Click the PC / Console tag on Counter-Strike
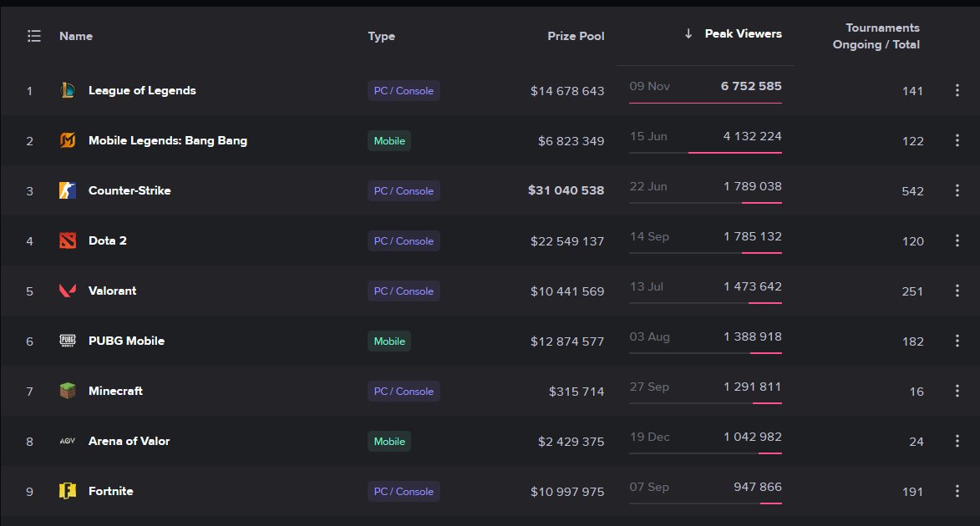 [x=404, y=190]
